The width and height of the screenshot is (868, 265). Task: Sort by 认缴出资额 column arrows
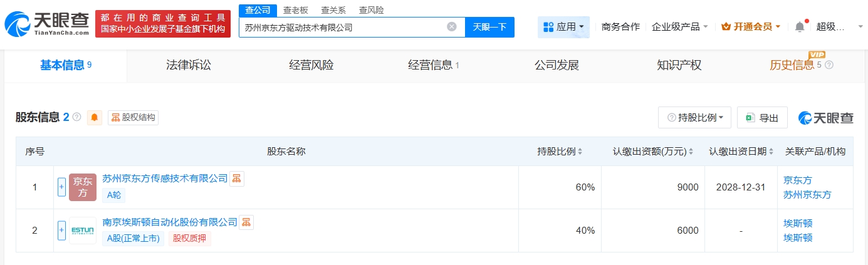point(692,152)
